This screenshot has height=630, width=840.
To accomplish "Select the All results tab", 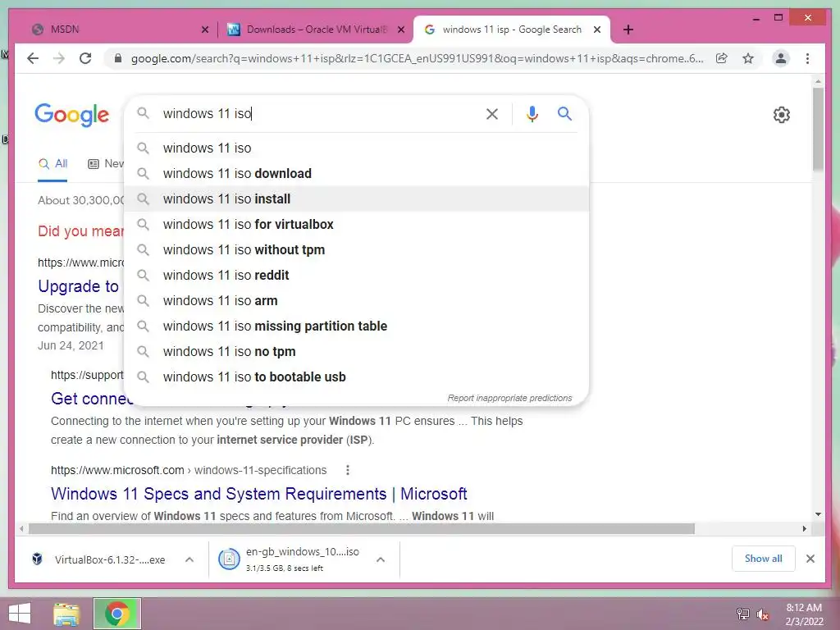I will (x=52, y=164).
